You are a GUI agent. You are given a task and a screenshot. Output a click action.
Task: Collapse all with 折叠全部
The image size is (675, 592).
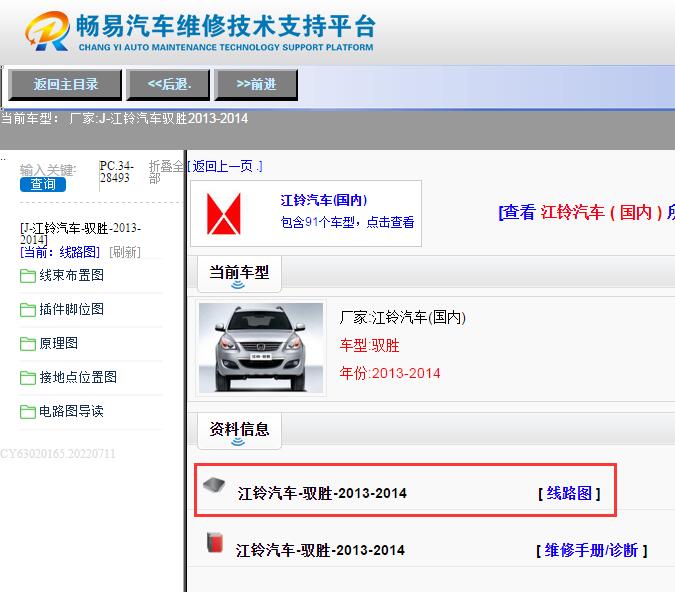166,172
